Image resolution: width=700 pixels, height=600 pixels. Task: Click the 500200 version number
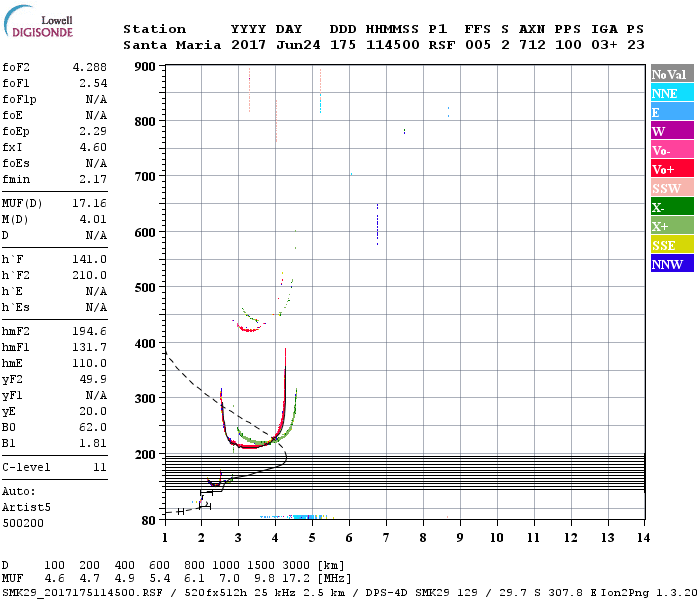(23, 523)
